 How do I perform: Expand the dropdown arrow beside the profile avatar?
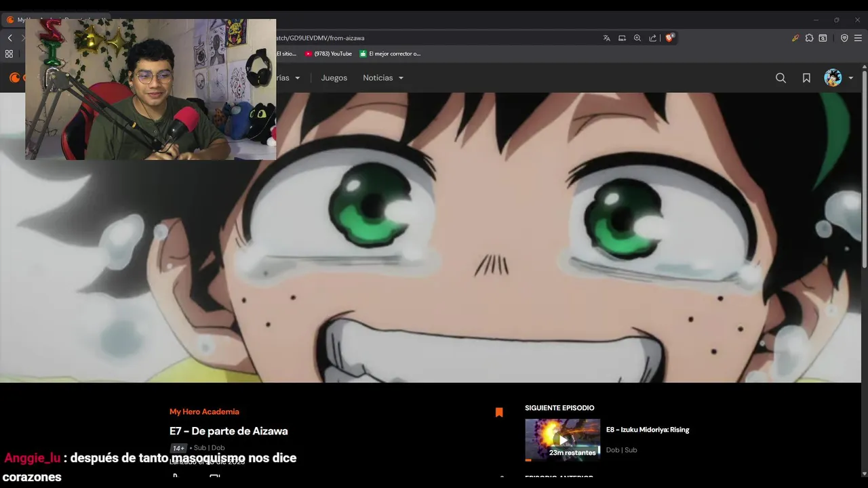coord(850,78)
